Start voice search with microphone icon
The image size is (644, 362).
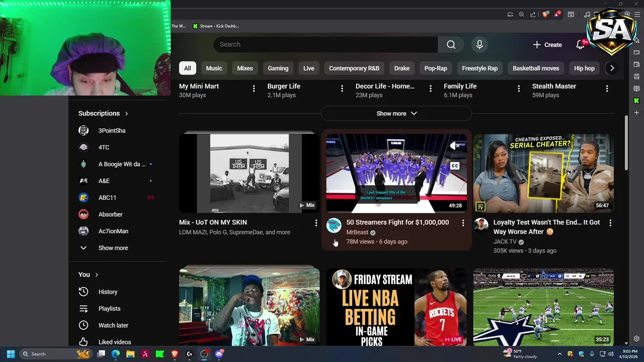(x=479, y=44)
